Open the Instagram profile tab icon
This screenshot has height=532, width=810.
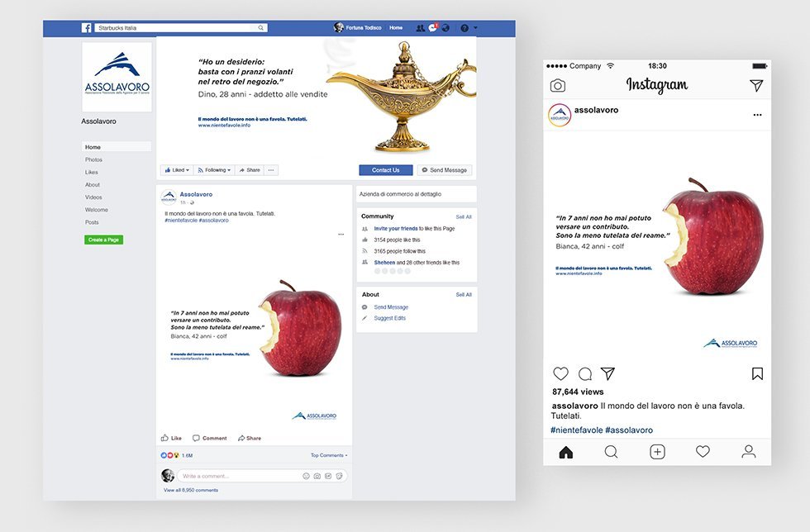(x=749, y=452)
